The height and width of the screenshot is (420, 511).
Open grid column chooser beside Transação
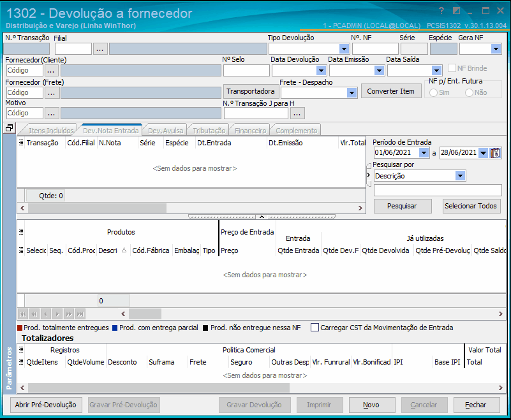click(x=21, y=143)
